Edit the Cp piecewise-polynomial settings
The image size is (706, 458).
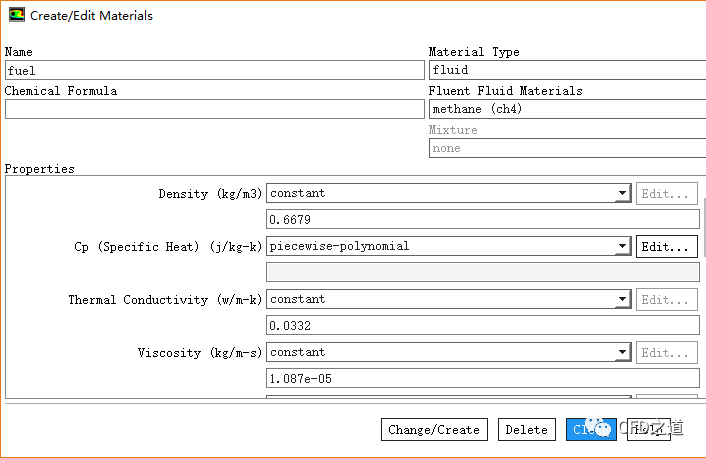point(666,246)
